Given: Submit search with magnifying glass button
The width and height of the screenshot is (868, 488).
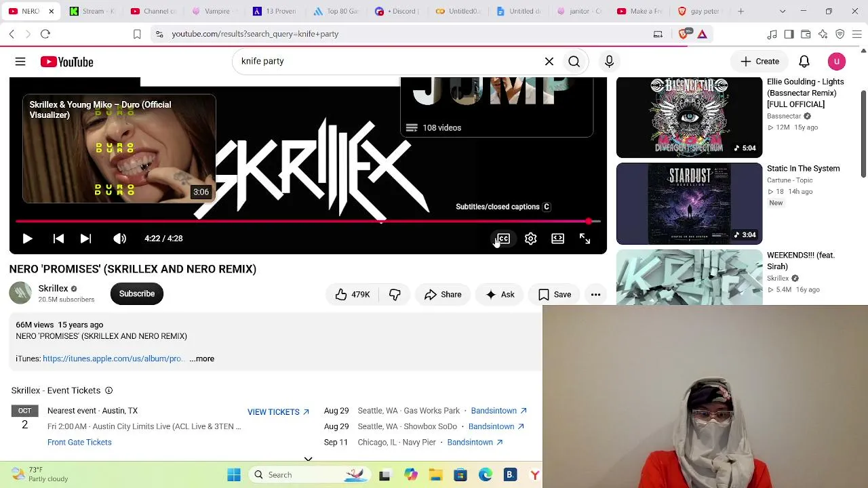Looking at the screenshot, I should [574, 62].
